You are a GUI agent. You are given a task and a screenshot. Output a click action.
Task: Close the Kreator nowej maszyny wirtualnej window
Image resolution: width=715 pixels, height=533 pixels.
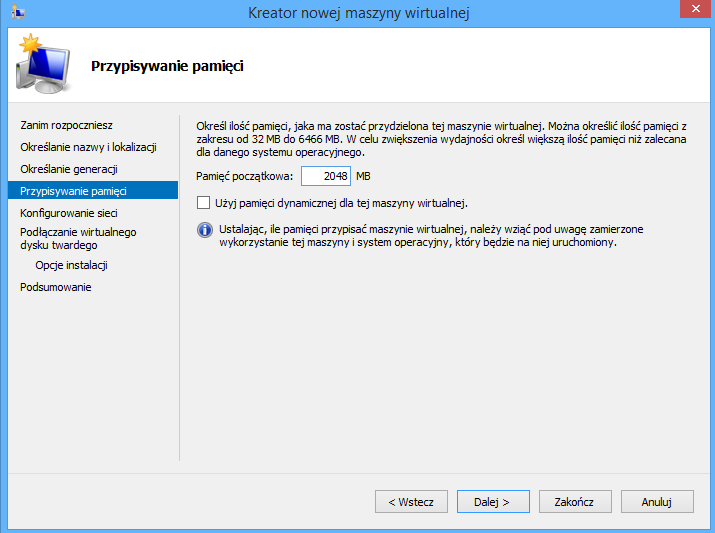click(695, 9)
